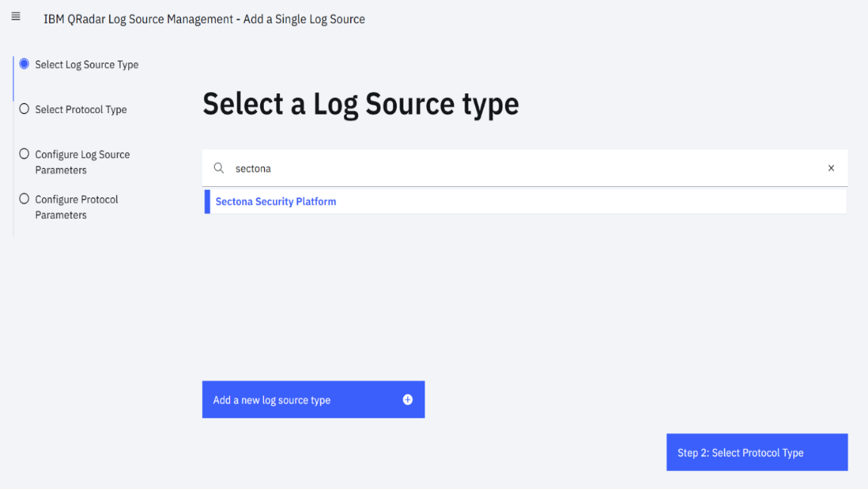Click the IBM QRadar Log Source Management title

pyautogui.click(x=137, y=19)
